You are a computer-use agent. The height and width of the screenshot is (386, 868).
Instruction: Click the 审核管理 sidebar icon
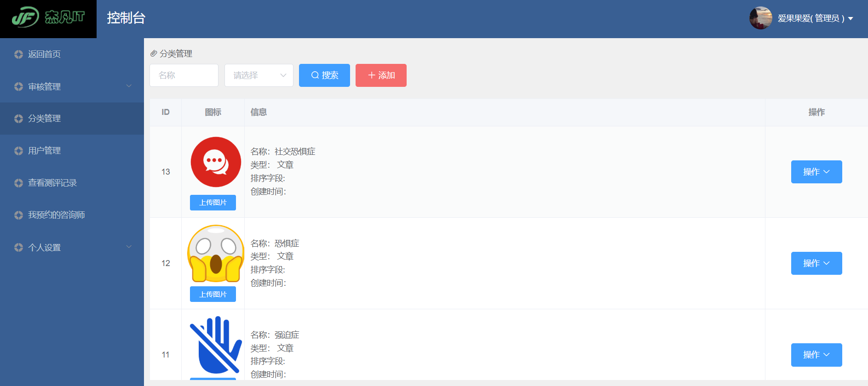[18, 86]
